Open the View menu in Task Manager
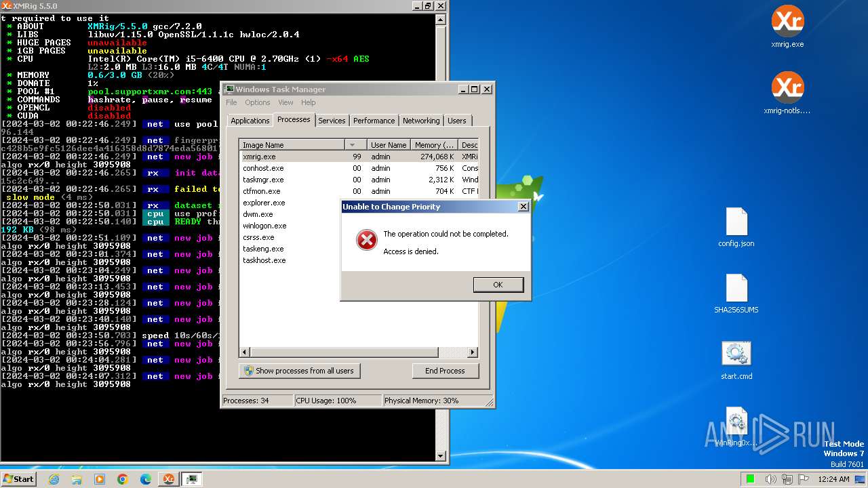 [x=285, y=102]
